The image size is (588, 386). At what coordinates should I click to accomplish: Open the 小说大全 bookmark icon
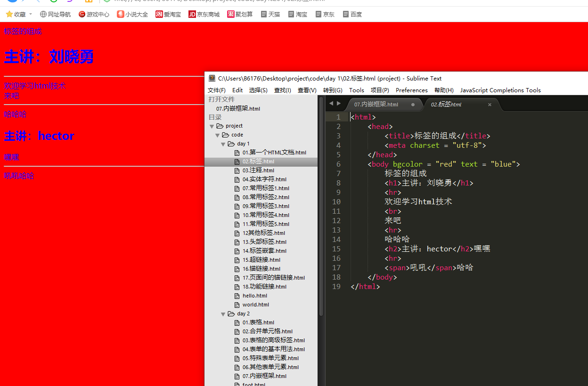[x=120, y=14]
